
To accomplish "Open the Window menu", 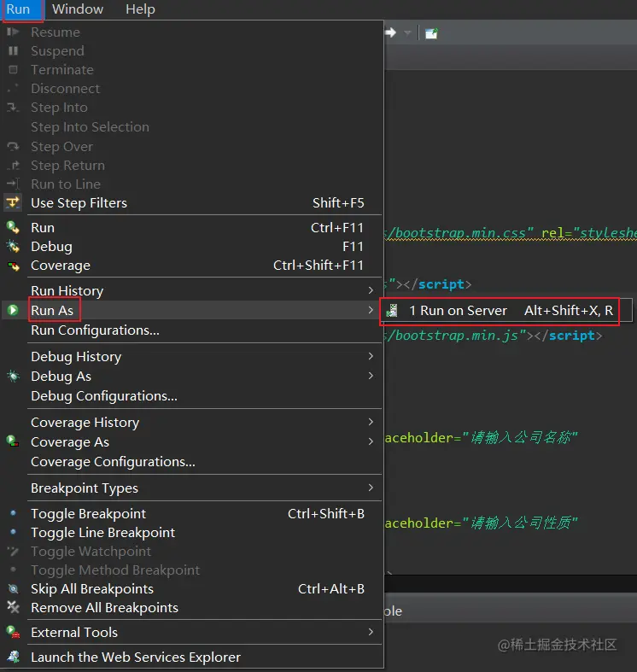I will coord(78,9).
